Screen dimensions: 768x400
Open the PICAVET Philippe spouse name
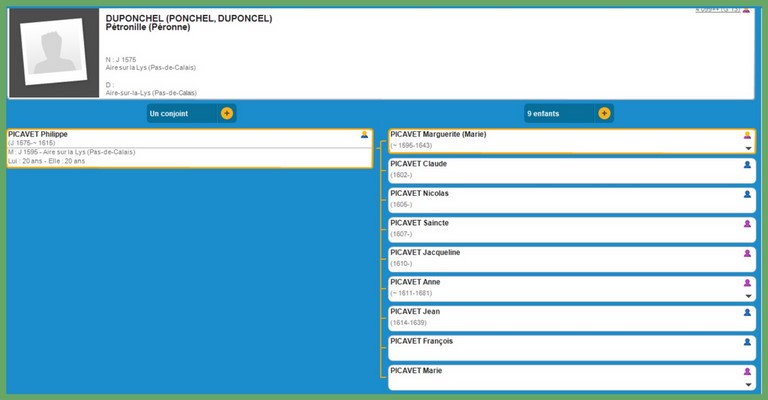(x=38, y=134)
